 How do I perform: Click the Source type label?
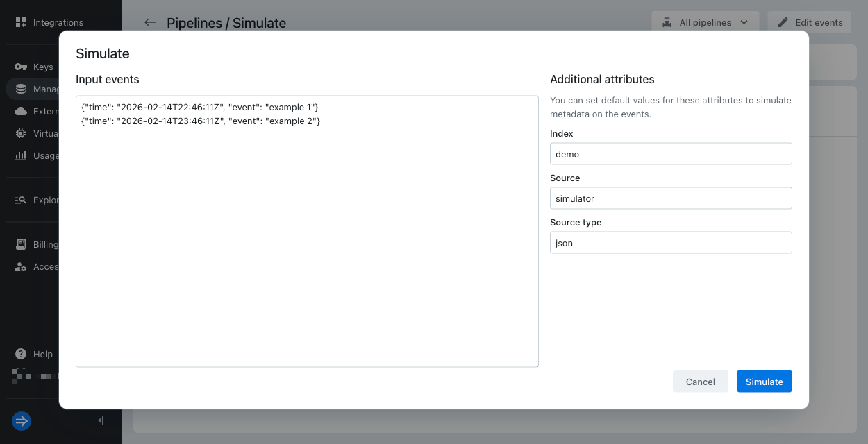tap(576, 222)
